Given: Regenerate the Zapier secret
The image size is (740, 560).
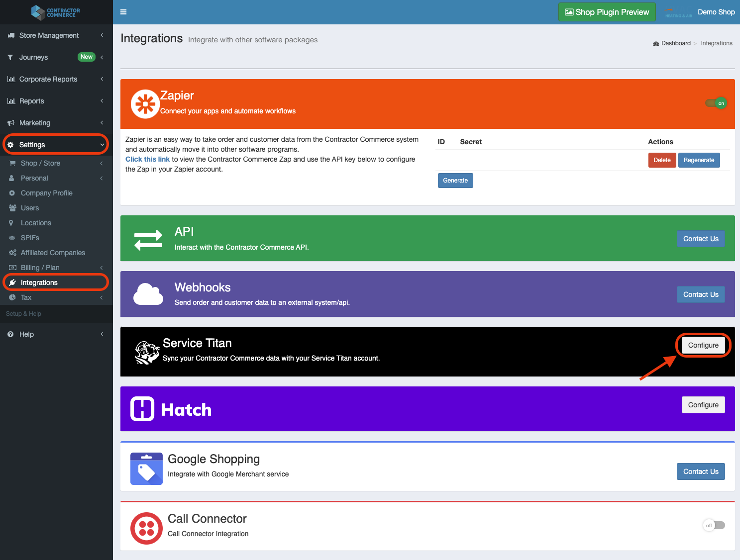Looking at the screenshot, I should [x=699, y=160].
